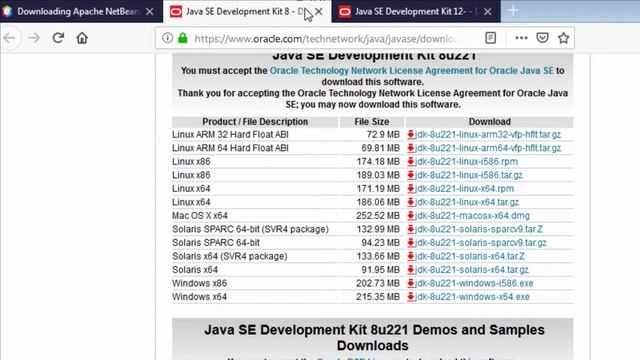Select the Solaris x64 (SVR4 package) text
Image resolution: width=640 pixels, height=360 pixels.
click(230, 256)
